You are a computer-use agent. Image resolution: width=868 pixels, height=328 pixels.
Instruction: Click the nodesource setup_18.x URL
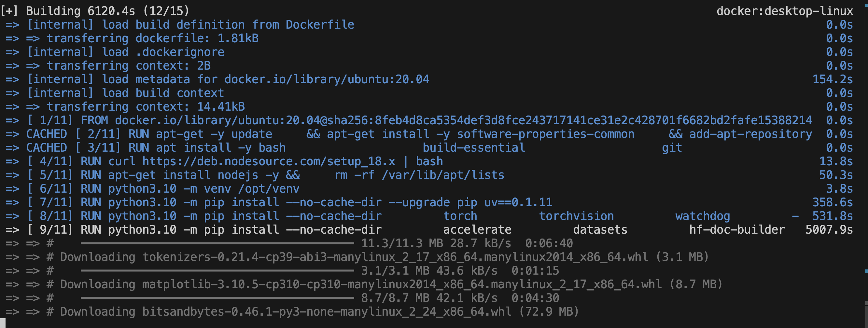(x=269, y=161)
